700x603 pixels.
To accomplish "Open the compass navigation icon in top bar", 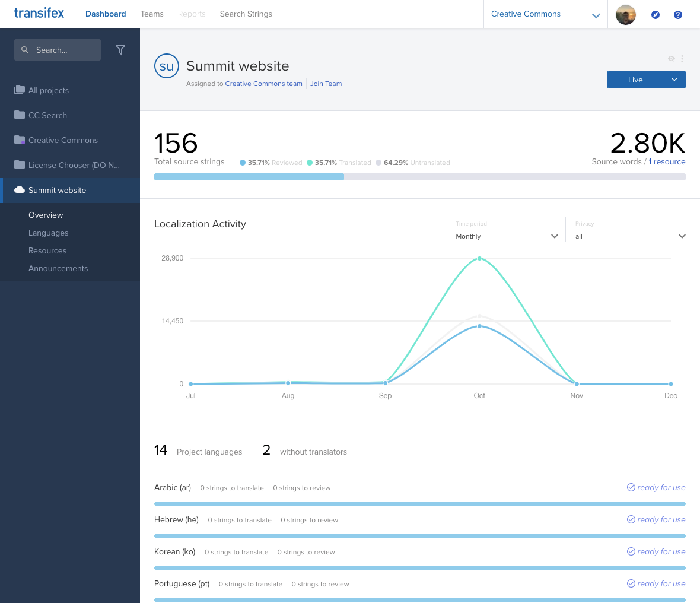I will tap(655, 14).
